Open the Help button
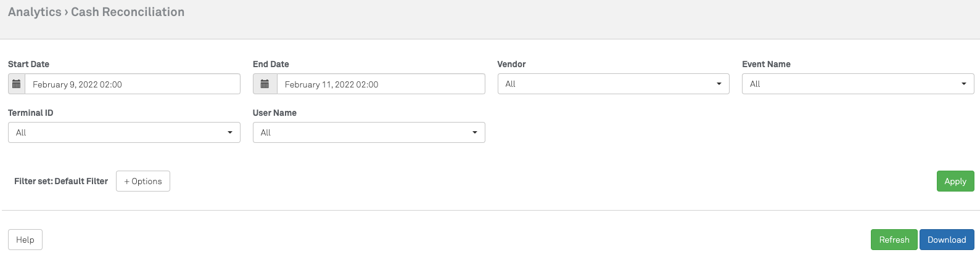Image resolution: width=980 pixels, height=263 pixels. point(25,240)
